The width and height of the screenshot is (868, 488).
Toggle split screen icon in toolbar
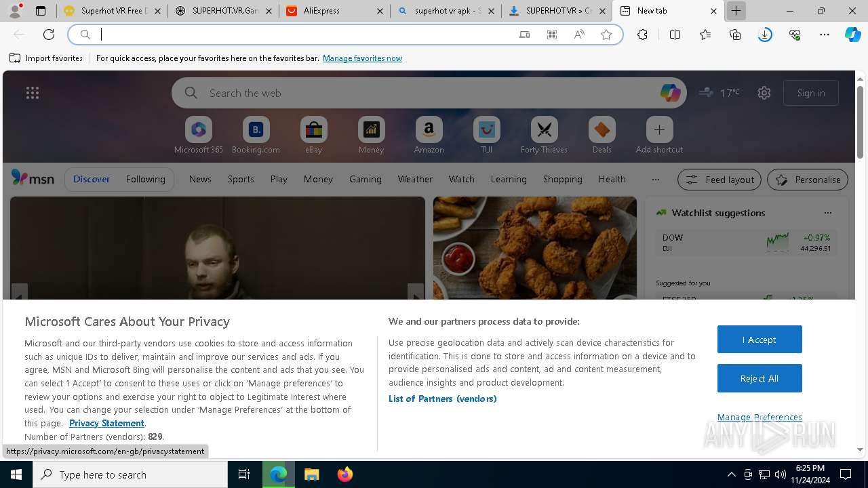click(675, 35)
